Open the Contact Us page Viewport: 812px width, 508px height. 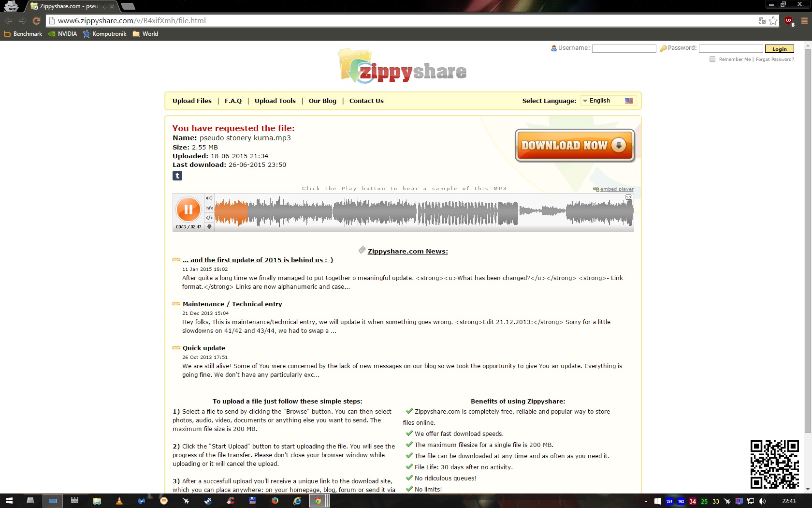click(366, 101)
